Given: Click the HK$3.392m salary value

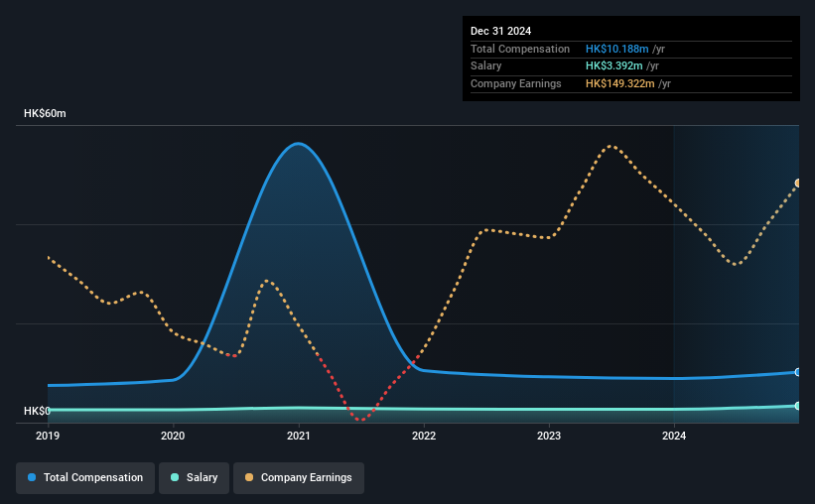Looking at the screenshot, I should pyautogui.click(x=613, y=66).
